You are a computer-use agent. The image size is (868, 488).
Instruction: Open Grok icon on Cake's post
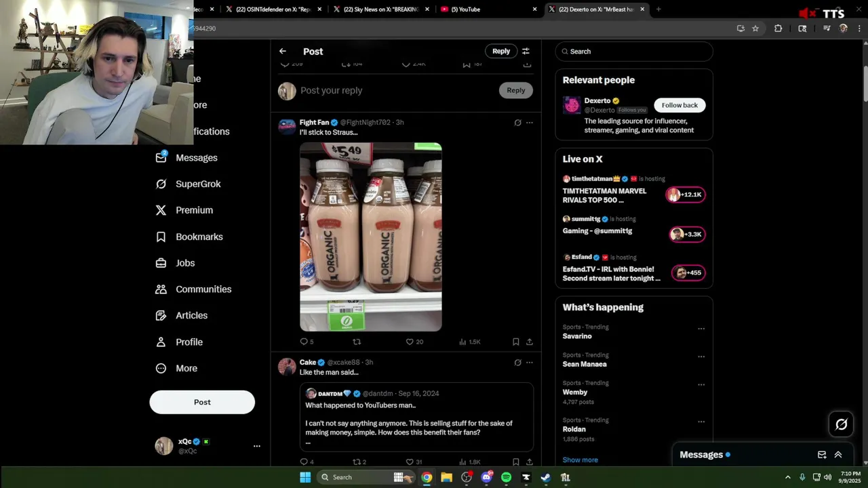tap(517, 363)
